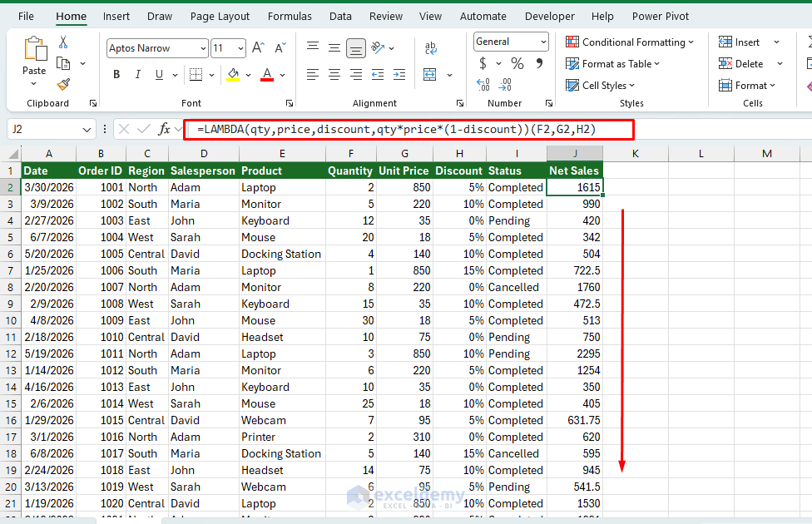Apply yellow fill color bucket
Viewport: 812px width, 524px height.
click(x=233, y=75)
